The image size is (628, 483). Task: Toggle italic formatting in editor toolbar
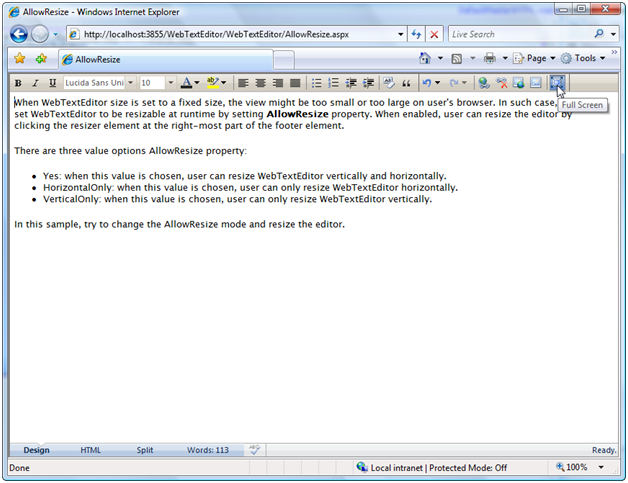(x=35, y=83)
